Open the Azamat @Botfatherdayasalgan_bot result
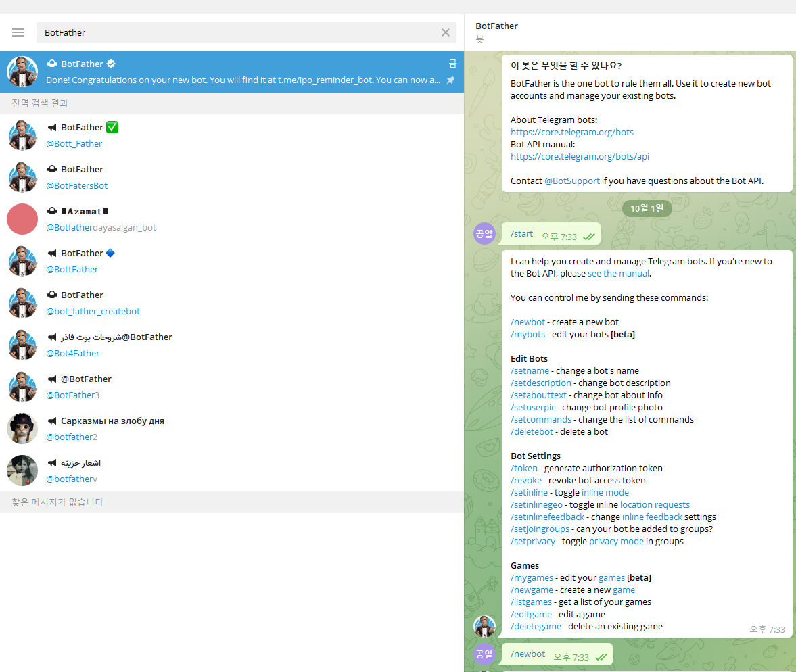 232,219
